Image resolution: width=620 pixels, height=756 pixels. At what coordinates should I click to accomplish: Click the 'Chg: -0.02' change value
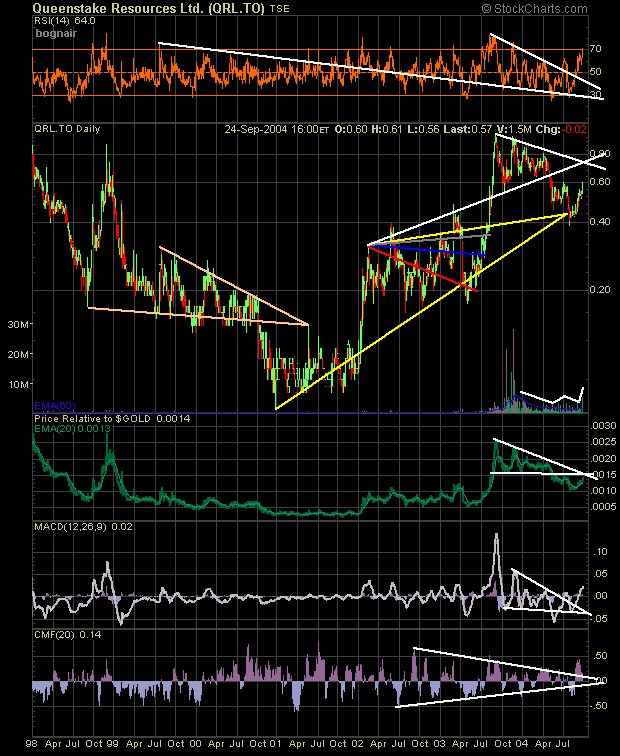click(561, 129)
